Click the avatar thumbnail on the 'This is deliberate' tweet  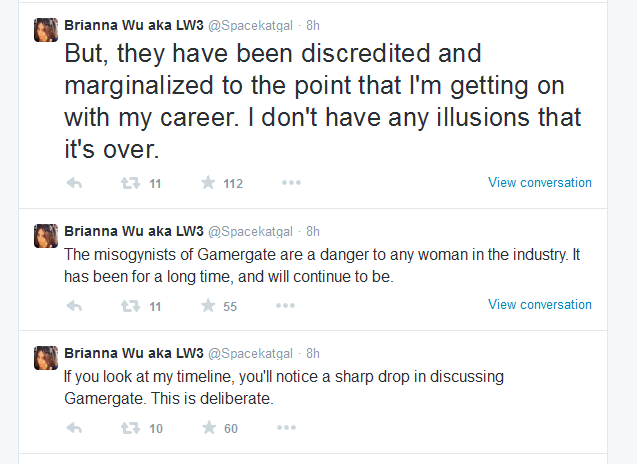tap(46, 358)
